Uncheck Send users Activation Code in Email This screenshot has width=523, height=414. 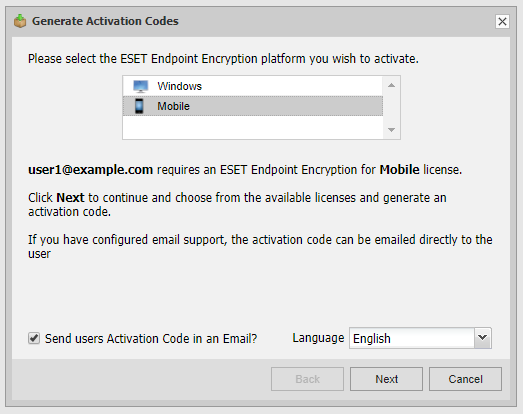pos(34,338)
